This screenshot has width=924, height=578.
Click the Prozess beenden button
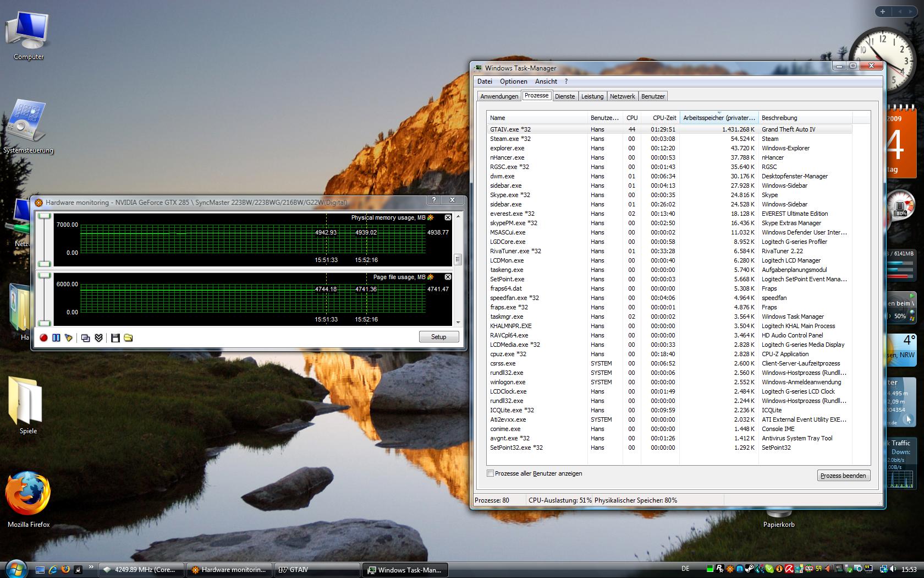[x=843, y=476]
